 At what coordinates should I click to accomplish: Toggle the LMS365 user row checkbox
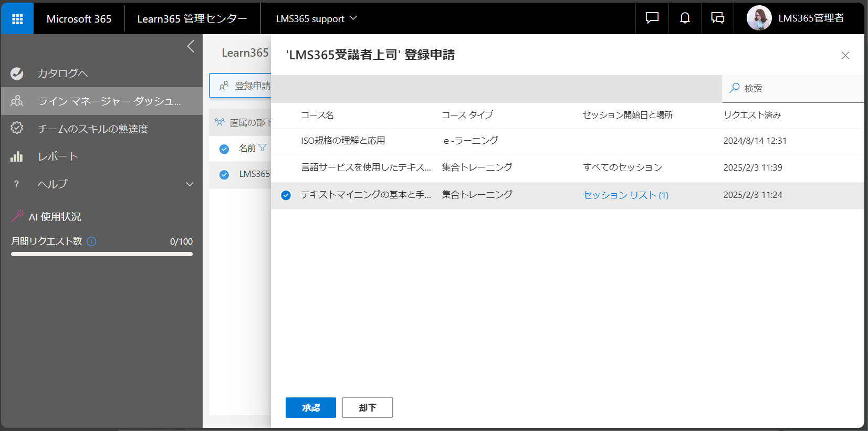pyautogui.click(x=224, y=175)
